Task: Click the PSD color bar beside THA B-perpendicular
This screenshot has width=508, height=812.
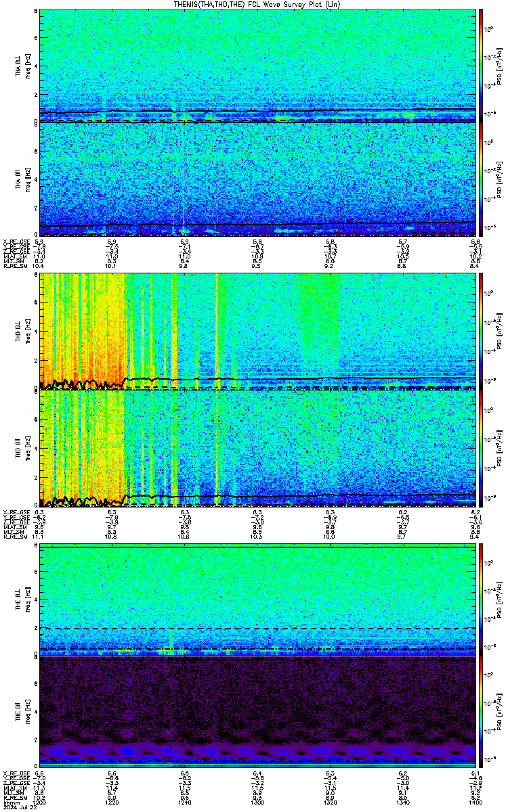Action: (481, 66)
